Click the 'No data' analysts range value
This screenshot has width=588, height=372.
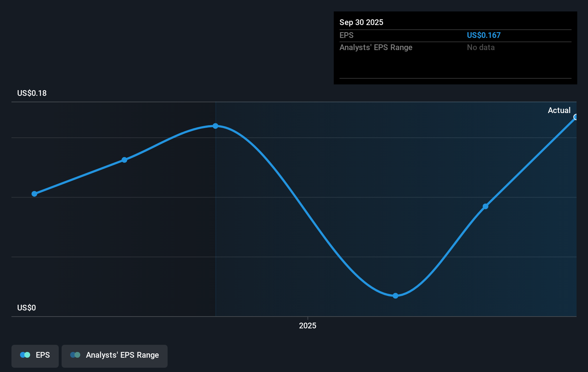[x=481, y=47]
